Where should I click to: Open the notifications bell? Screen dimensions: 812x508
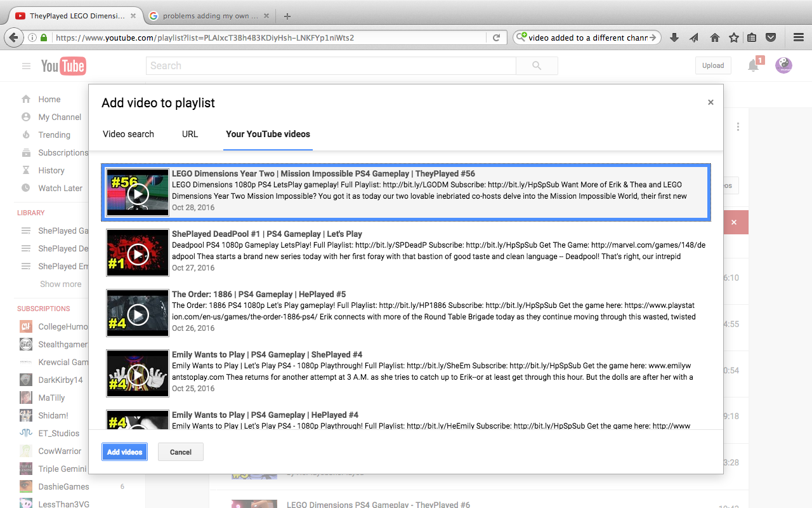[x=754, y=65]
